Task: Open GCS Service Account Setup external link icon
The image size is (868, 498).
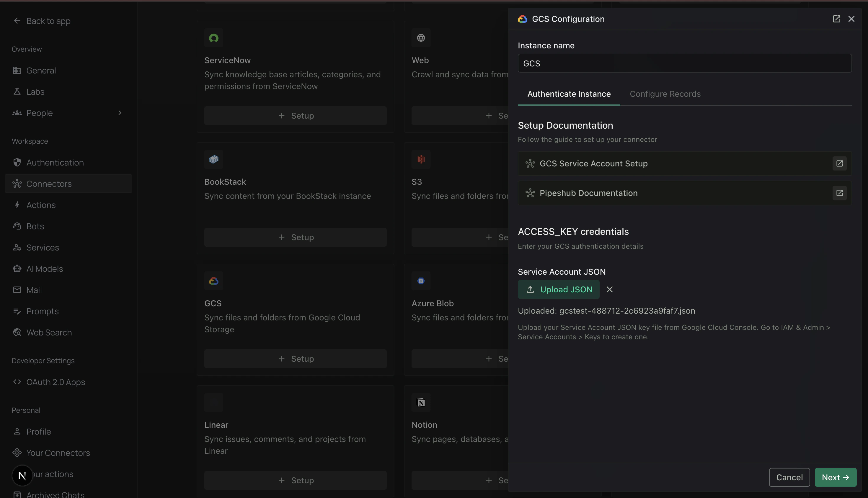Action: 839,163
